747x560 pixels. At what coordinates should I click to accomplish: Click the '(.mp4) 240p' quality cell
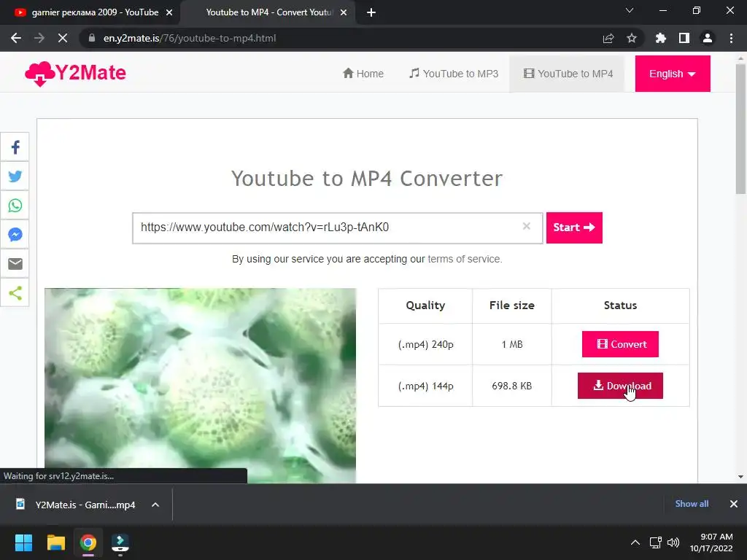425,344
